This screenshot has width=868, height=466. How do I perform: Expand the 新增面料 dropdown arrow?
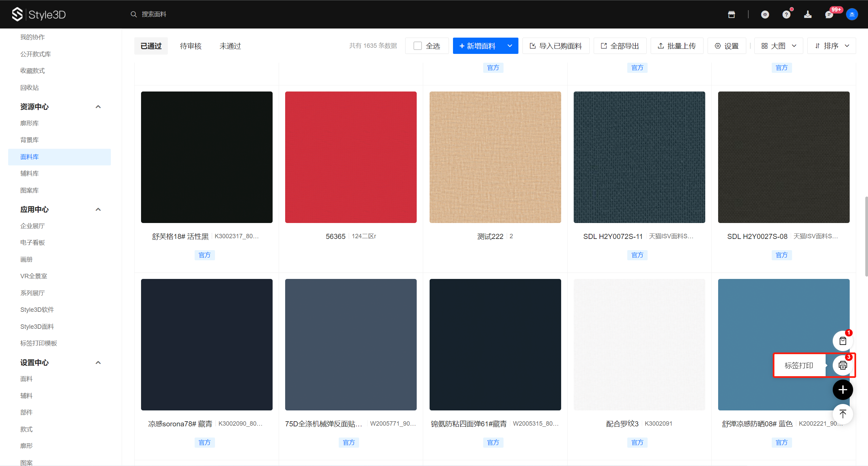pos(510,46)
